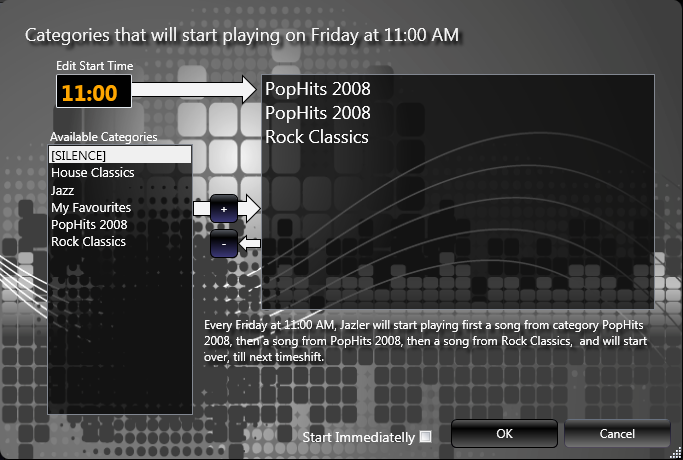Screen dimensions: 683x460
Task: Click the minus button to remove category
Action: (224, 243)
